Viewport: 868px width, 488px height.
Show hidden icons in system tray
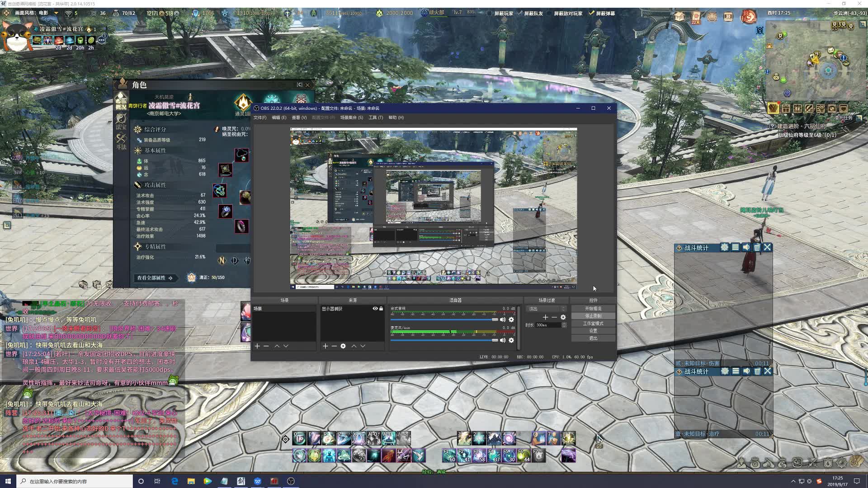coord(793,481)
